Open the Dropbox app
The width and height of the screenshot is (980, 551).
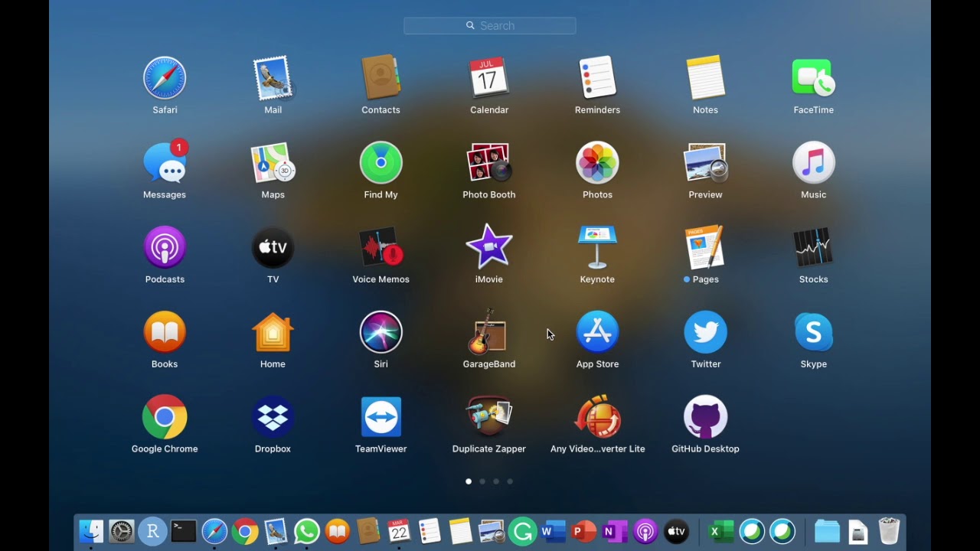click(x=273, y=417)
